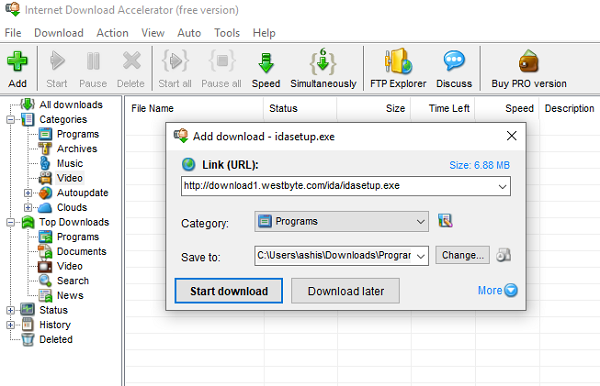Click the globe icon next to Link (URL)
600x386 pixels.
tap(188, 164)
